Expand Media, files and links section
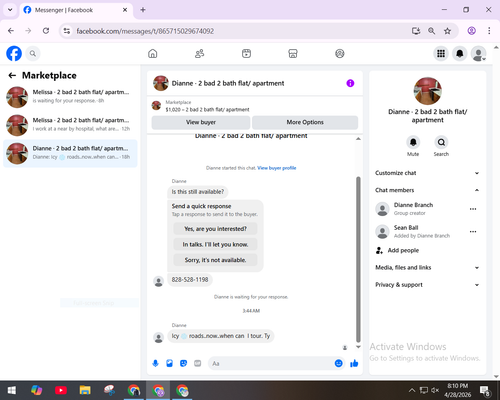The image size is (500, 400). click(427, 268)
